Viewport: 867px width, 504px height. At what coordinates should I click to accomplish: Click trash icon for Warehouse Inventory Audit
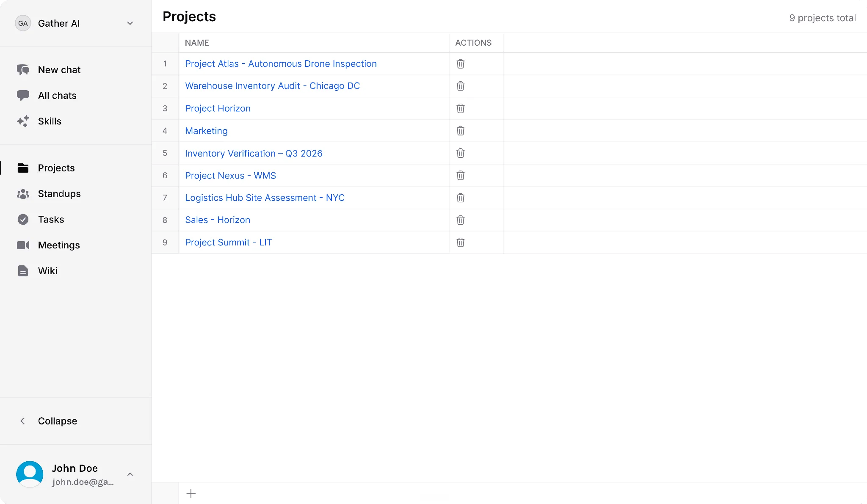tap(461, 86)
